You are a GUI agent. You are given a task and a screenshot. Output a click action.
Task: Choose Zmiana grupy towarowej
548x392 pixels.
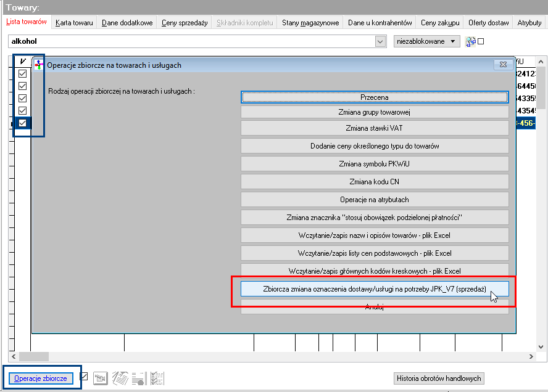tap(375, 112)
